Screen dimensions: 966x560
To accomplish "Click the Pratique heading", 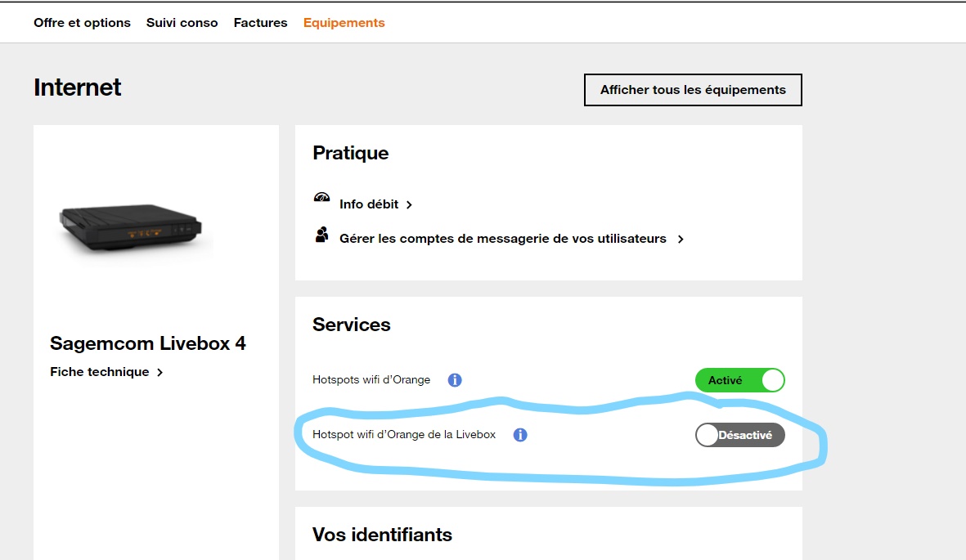I will coord(351,153).
